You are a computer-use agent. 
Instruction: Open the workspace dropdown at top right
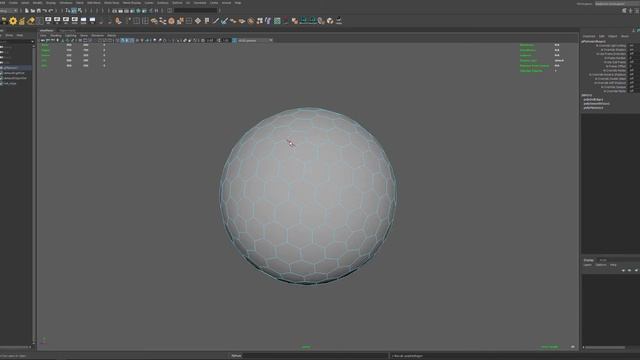pos(617,4)
